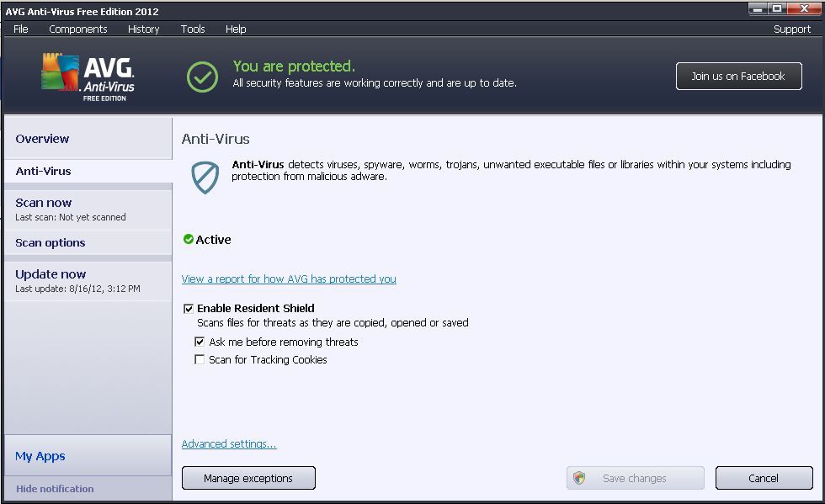Open the Components menu
The image size is (825, 504).
coord(77,29)
